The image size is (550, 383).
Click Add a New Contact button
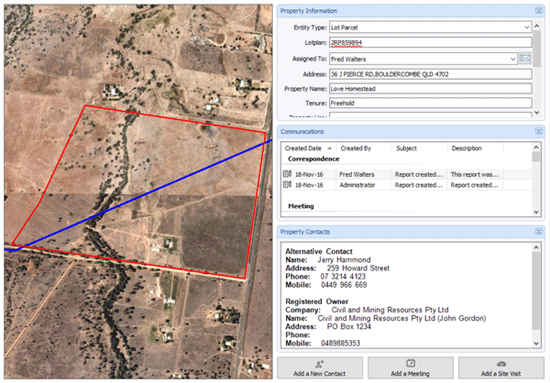click(x=320, y=368)
